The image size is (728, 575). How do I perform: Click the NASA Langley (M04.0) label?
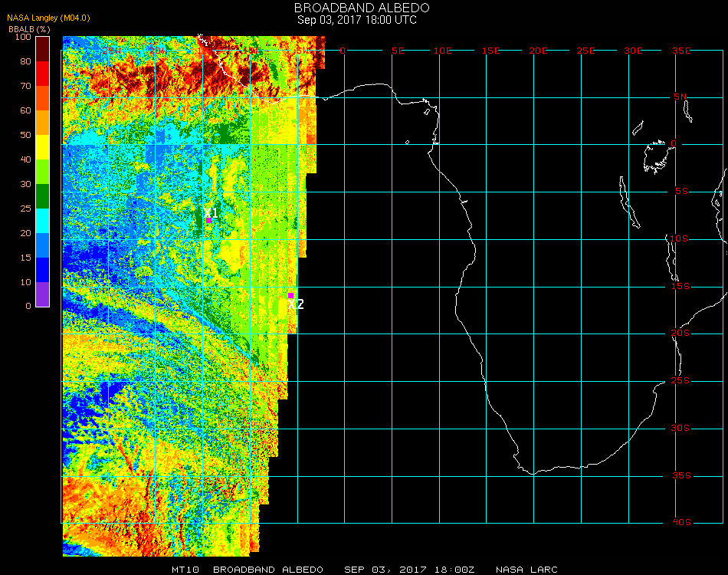pos(38,18)
